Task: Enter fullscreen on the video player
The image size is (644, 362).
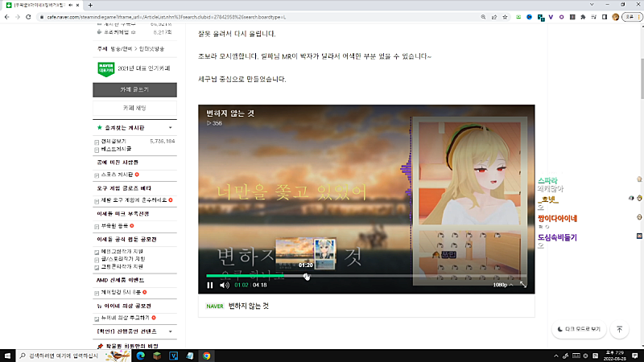Action: [523, 285]
